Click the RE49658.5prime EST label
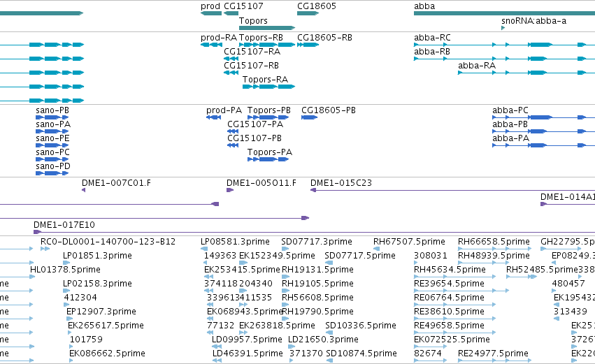Viewport: 595px width, 364px height. (x=449, y=326)
